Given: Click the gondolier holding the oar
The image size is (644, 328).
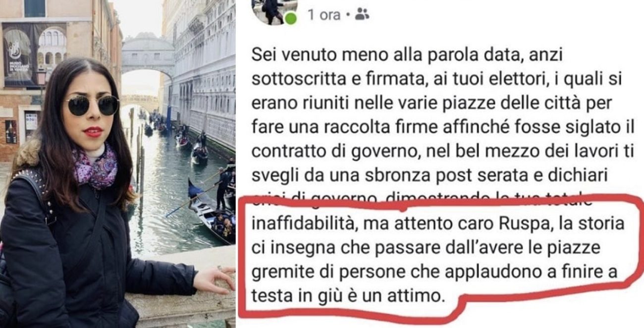Looking at the screenshot, I should tap(222, 187).
